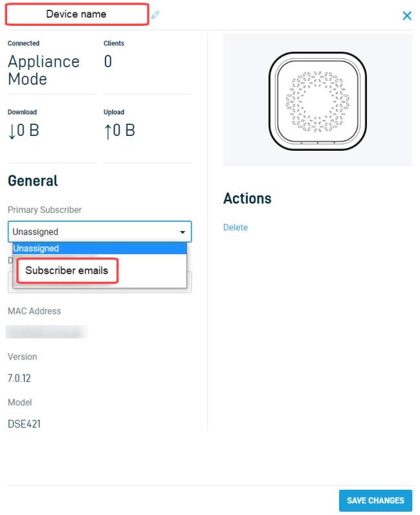Click the Download arrow indicator

pos(12,132)
